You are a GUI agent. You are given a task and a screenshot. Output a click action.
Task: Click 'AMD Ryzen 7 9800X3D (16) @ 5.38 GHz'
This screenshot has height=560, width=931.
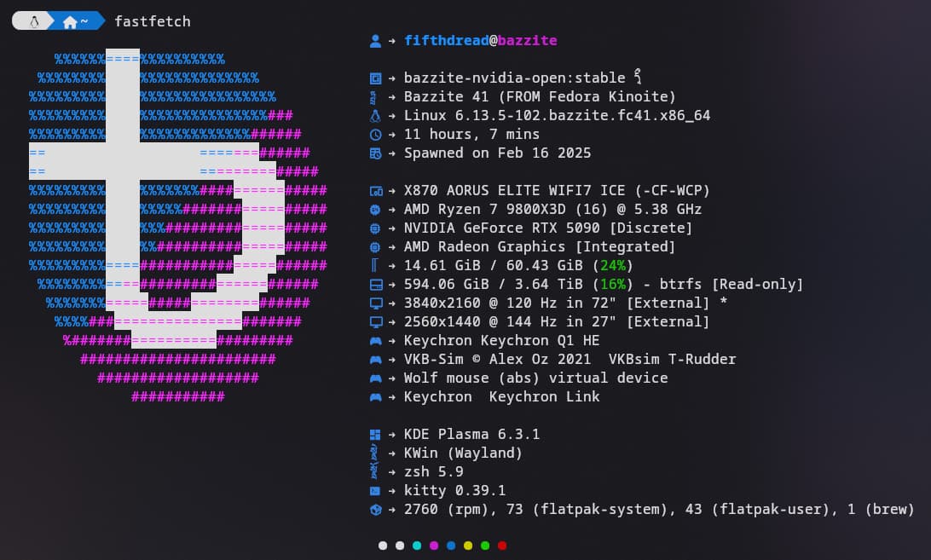(552, 209)
